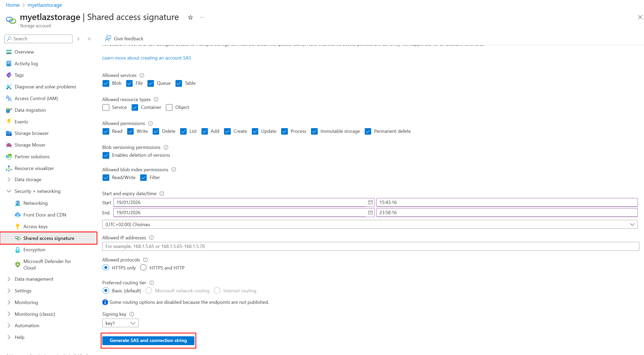This screenshot has width=644, height=355.
Task: Click info icon beside Allowed services
Action: [142, 75]
